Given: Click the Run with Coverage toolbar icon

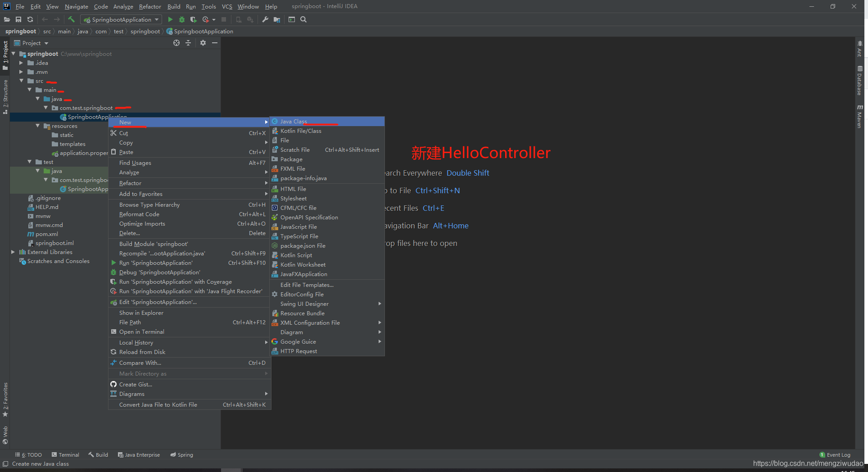Looking at the screenshot, I should (x=194, y=19).
